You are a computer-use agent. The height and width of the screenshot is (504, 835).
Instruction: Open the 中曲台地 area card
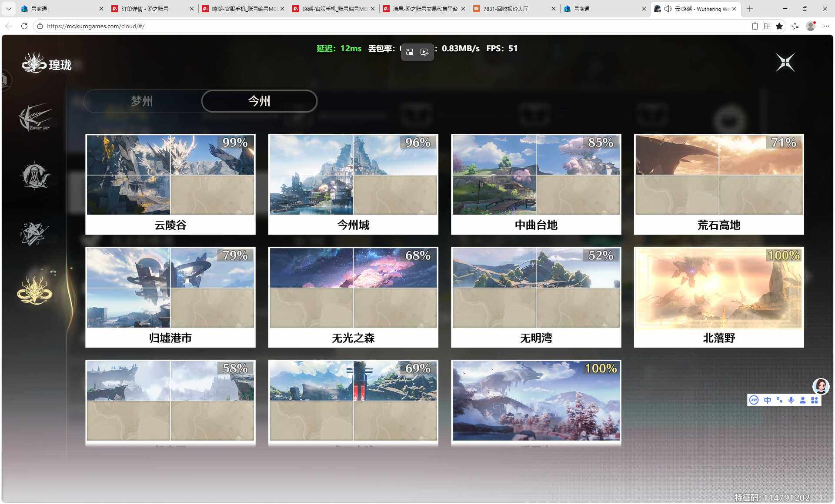click(x=536, y=184)
